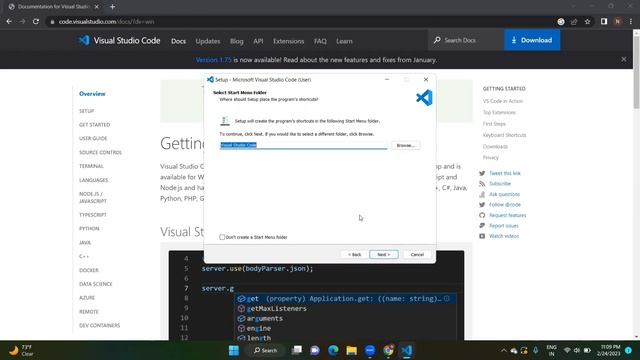
Task: Cancel the Visual Studio Code setup
Action: click(x=417, y=254)
